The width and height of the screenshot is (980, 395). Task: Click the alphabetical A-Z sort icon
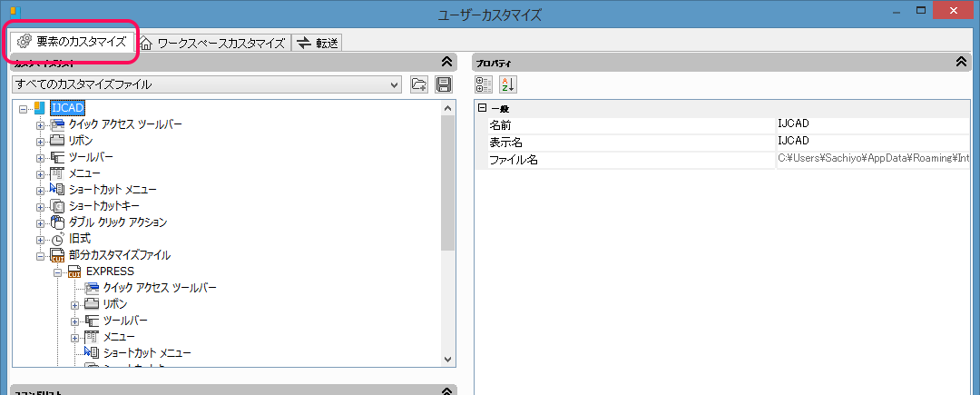pyautogui.click(x=507, y=84)
